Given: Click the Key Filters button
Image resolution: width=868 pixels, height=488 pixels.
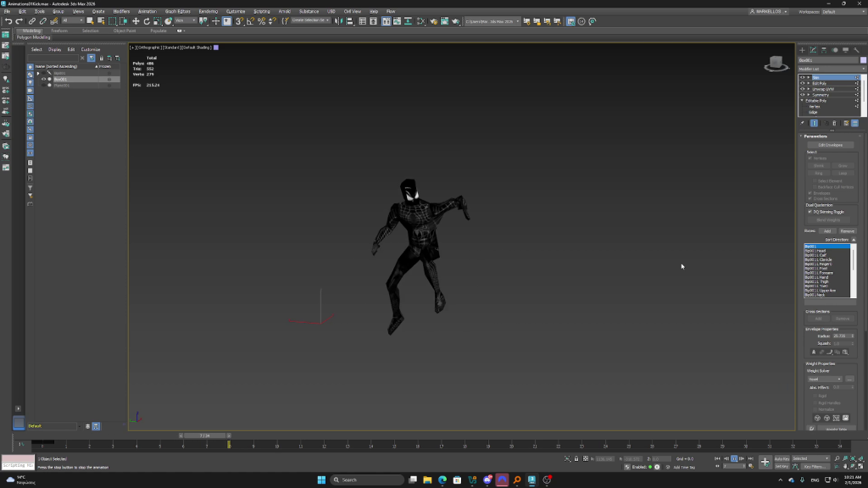Looking at the screenshot, I should click(815, 467).
